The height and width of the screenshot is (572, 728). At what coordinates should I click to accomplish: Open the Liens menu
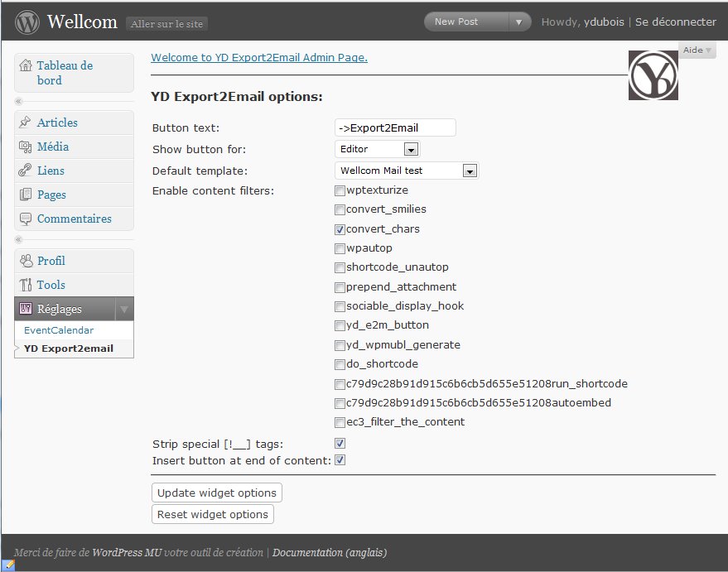51,171
